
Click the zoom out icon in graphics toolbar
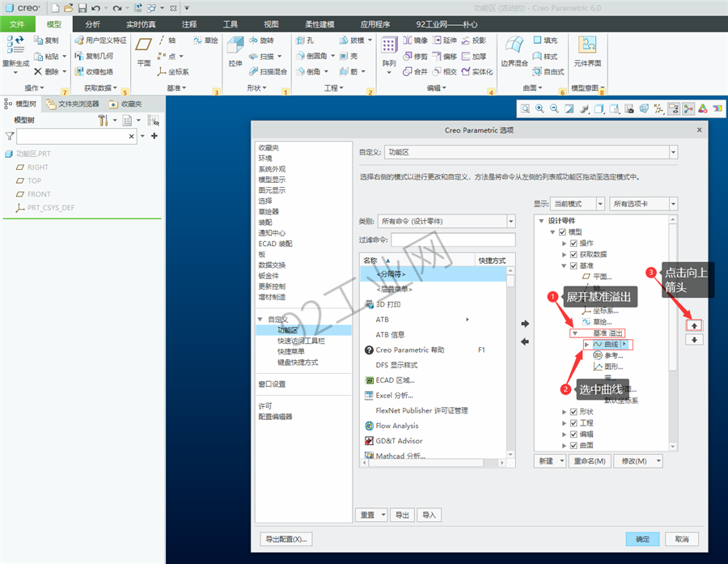(x=554, y=108)
